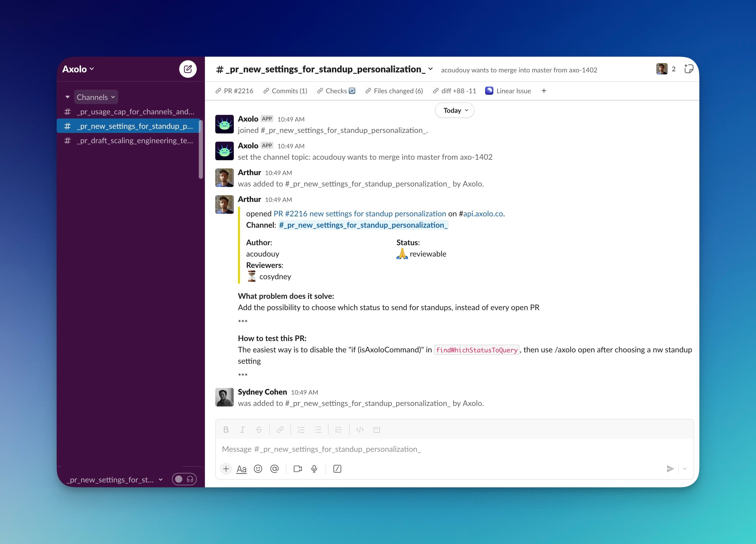Open the Today date jump dropdown
Viewport: 756px width, 544px height.
[x=455, y=110]
